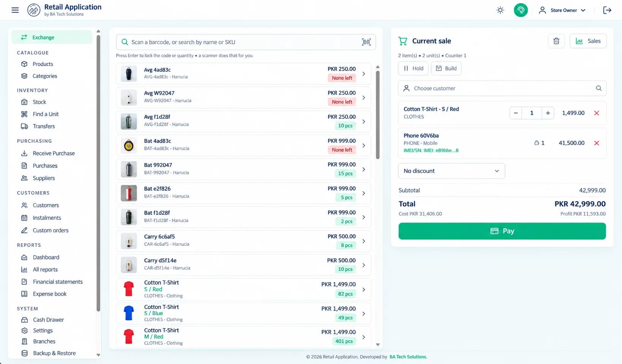Viewport: 622px width, 364px height.
Task: Click the customer search magnifier icon
Action: click(x=598, y=88)
